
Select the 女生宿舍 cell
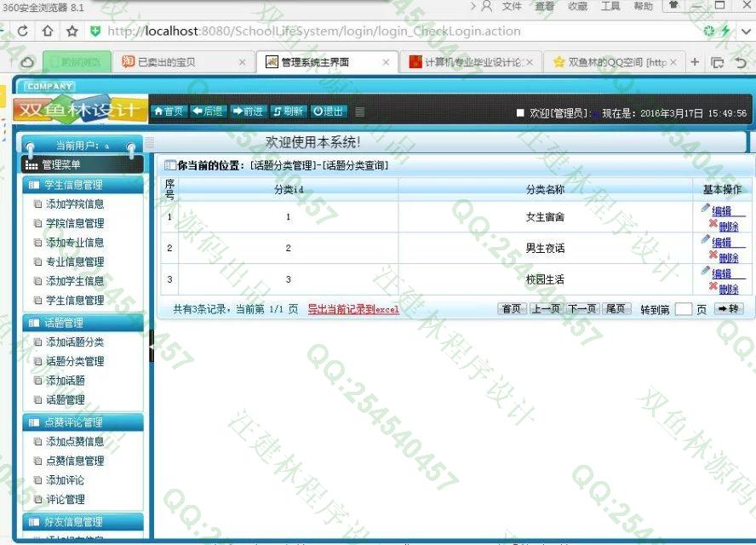coord(545,217)
